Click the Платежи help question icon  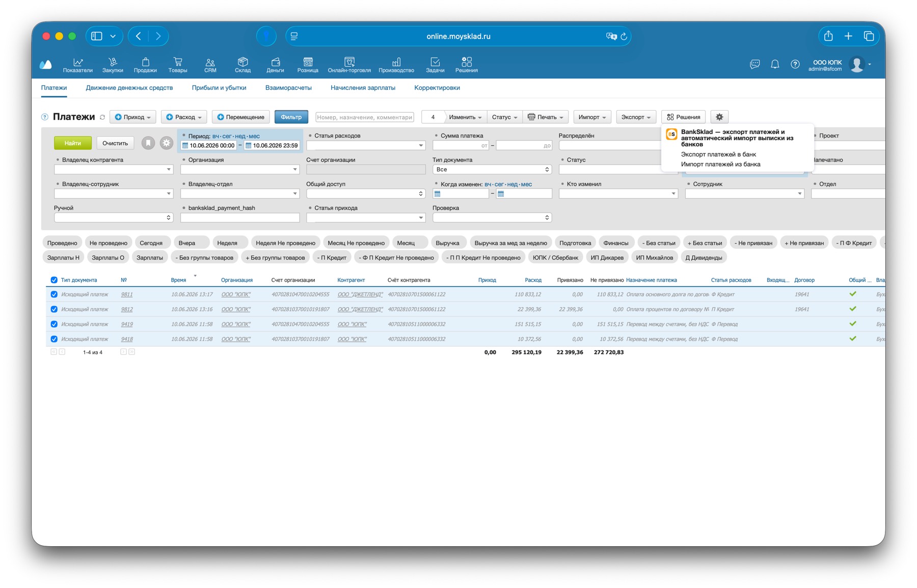(x=45, y=117)
